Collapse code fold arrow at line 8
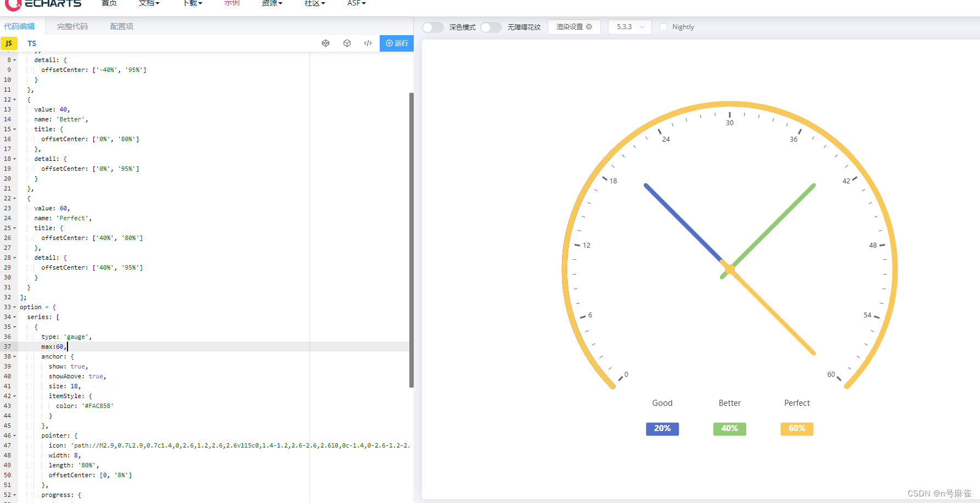The width and height of the screenshot is (980, 503). [15, 60]
